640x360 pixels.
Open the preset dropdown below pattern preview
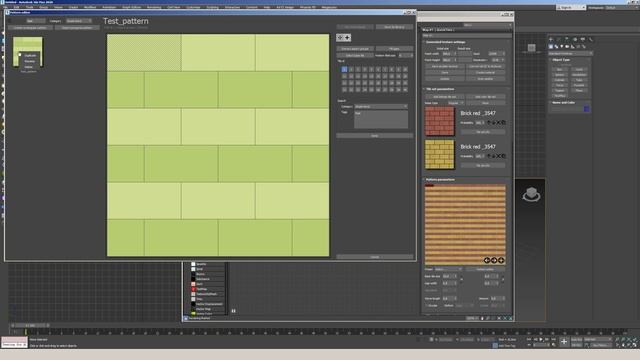tap(448, 269)
